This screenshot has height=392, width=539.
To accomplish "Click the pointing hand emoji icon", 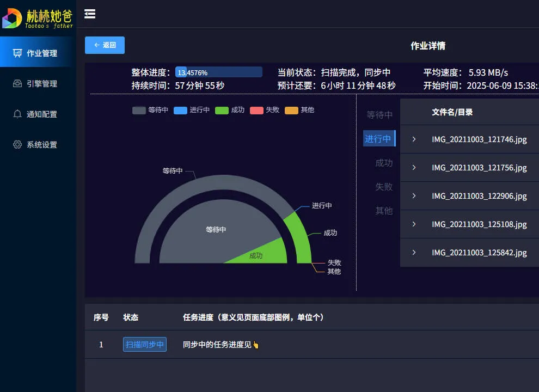I will click(x=256, y=345).
